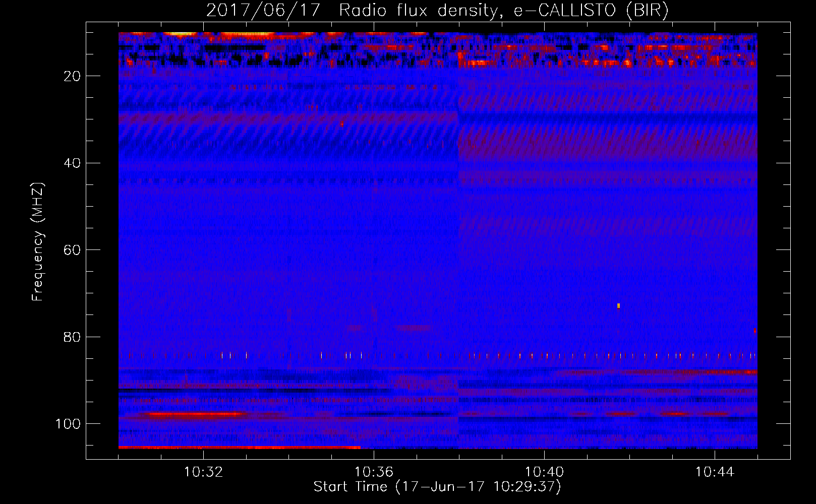Click the 20 MHz frequency tick label
The image size is (816, 504).
[x=73, y=76]
